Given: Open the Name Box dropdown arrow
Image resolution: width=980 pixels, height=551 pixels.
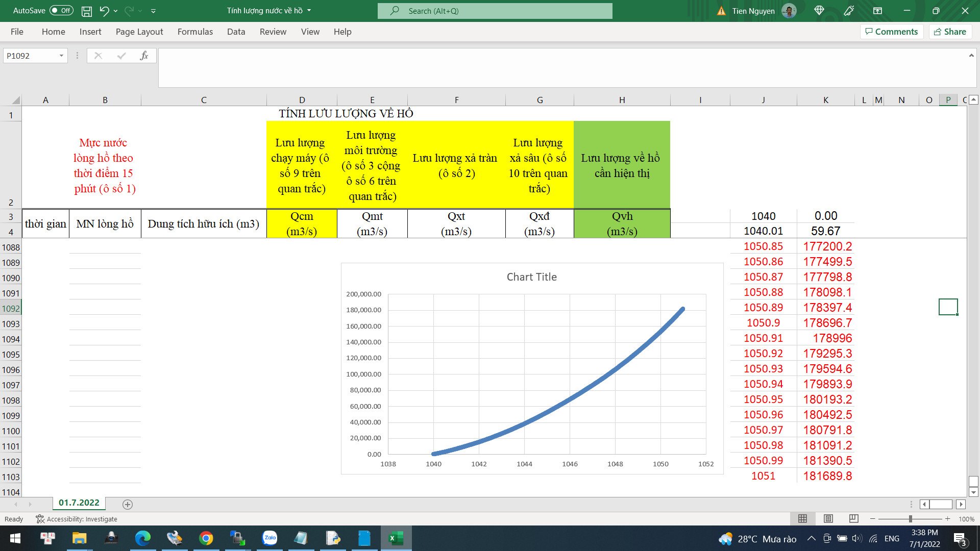Looking at the screenshot, I should [61, 56].
